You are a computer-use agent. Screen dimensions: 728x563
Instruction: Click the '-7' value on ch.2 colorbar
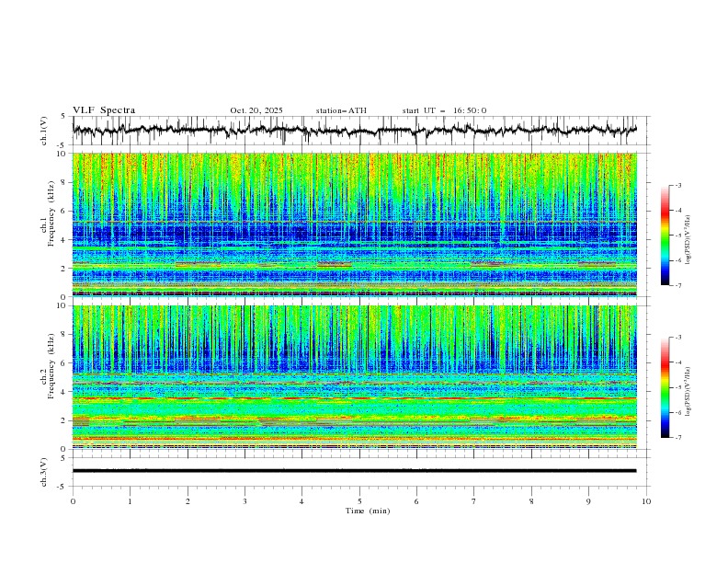click(x=677, y=438)
